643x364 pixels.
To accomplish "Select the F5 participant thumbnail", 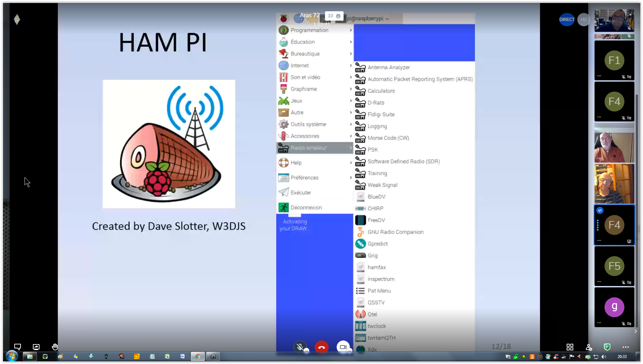I will [x=614, y=266].
